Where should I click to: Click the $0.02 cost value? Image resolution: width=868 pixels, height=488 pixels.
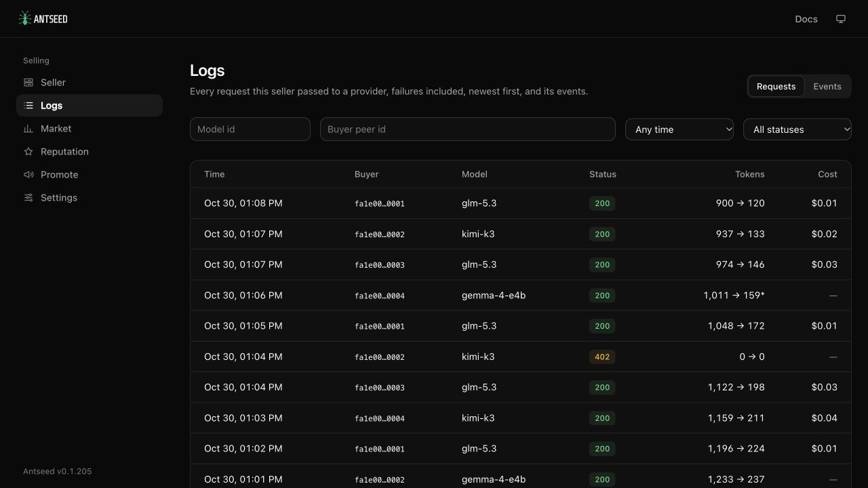coord(825,234)
